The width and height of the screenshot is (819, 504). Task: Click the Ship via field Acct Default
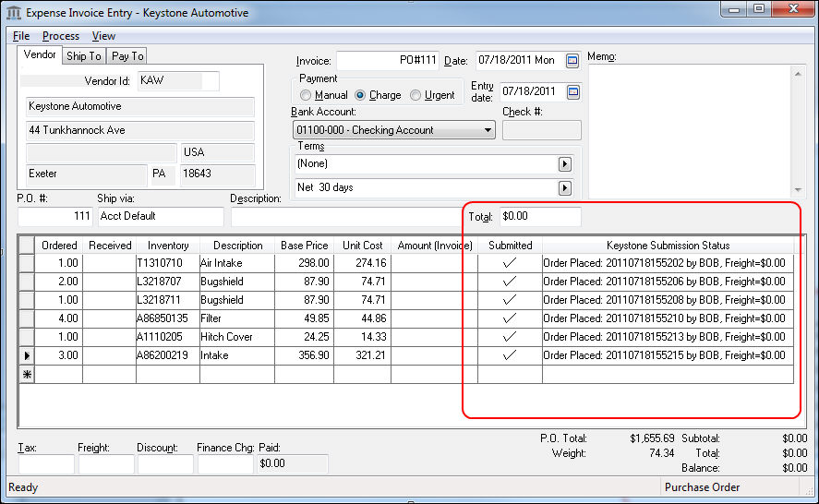click(161, 216)
